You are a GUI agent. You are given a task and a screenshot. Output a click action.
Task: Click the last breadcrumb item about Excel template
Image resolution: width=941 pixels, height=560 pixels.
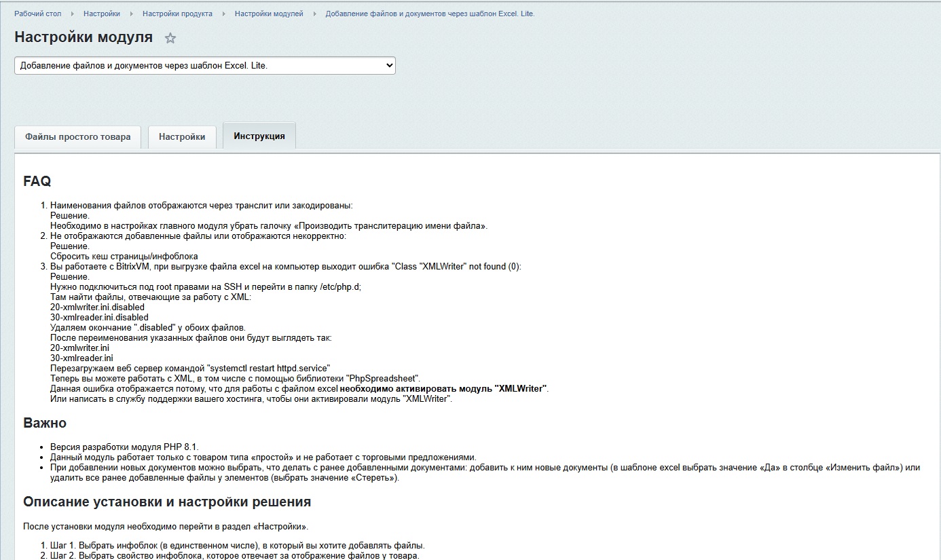coord(430,13)
